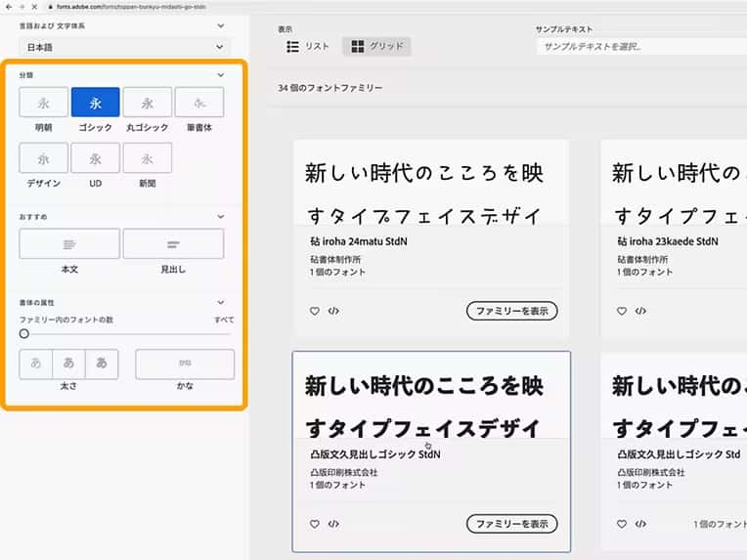
Task: Click the サンプルテキスト selection field
Action: click(642, 47)
